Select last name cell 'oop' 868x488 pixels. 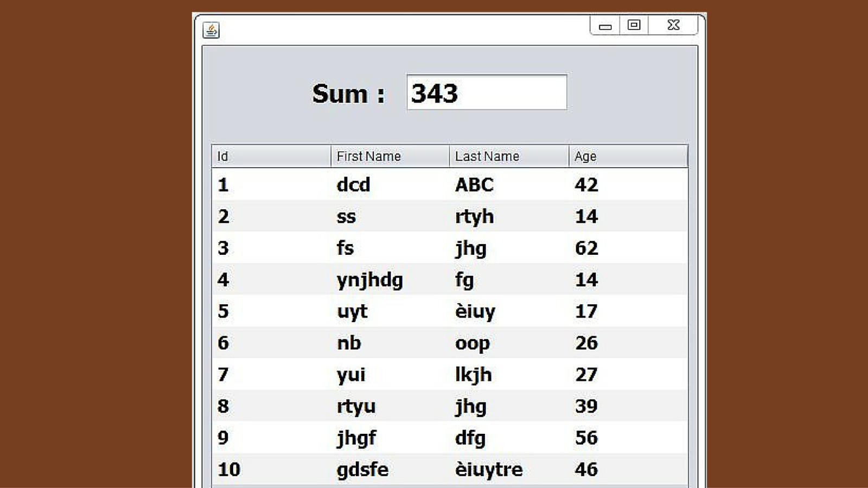(509, 343)
